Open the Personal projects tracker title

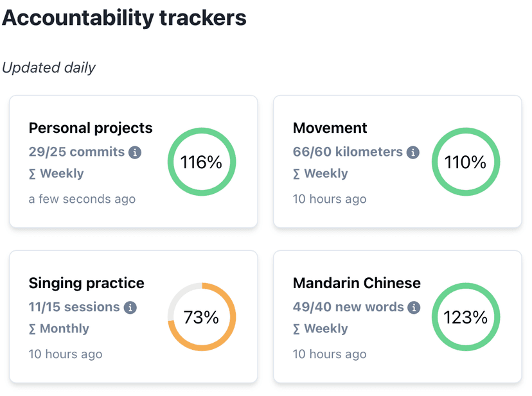tap(91, 128)
